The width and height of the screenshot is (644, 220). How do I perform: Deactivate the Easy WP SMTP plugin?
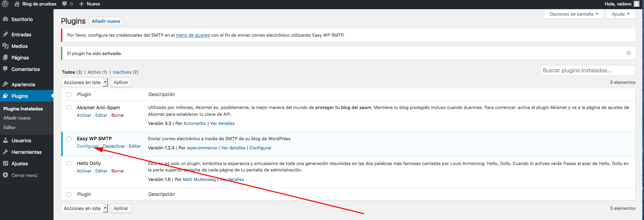coord(114,146)
